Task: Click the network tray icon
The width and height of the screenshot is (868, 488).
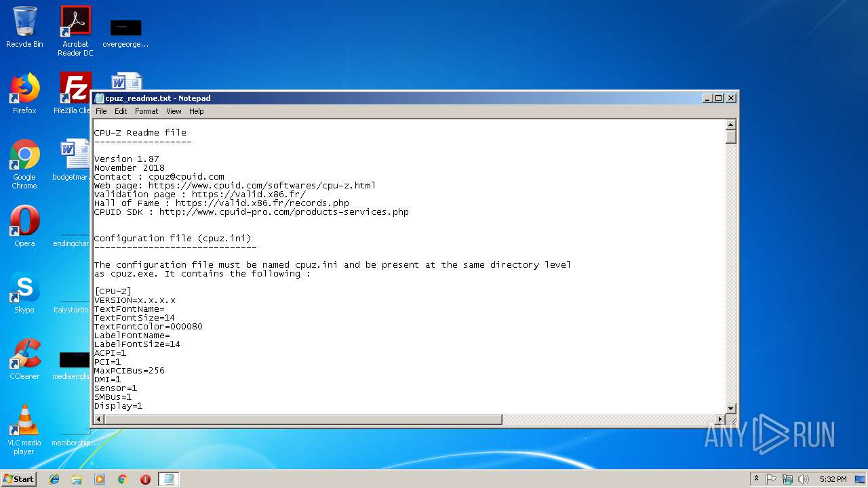Action: pyautogui.click(x=787, y=479)
